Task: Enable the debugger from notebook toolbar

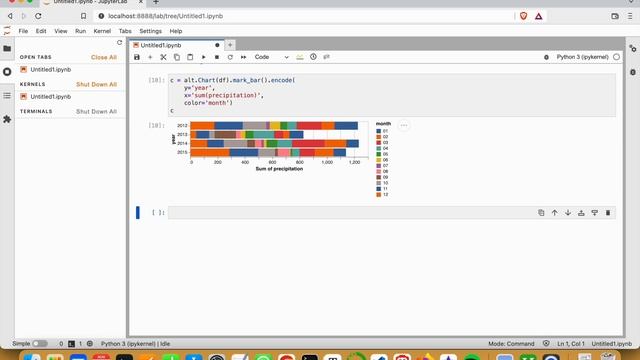Action: (x=546, y=57)
